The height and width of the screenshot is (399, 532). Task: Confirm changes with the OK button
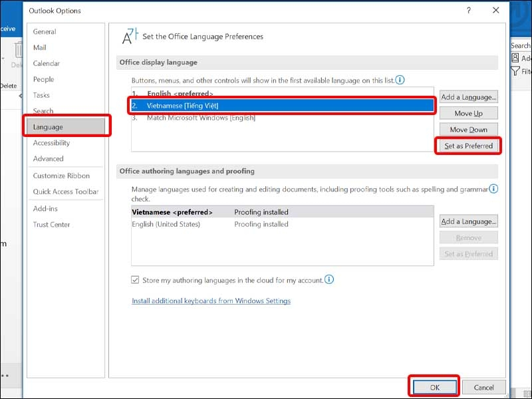click(x=435, y=387)
